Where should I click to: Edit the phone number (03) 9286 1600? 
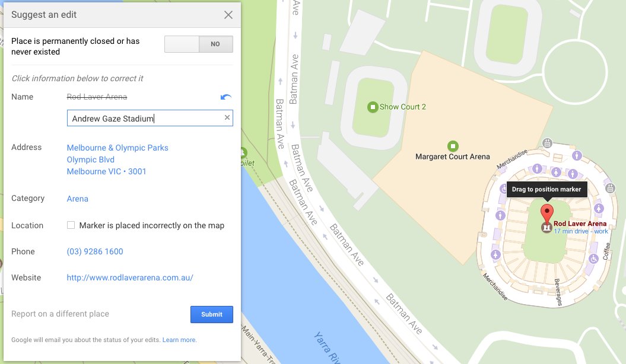95,251
